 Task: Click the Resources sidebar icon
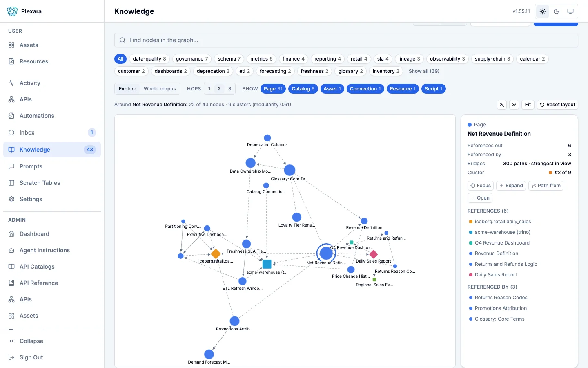point(11,61)
